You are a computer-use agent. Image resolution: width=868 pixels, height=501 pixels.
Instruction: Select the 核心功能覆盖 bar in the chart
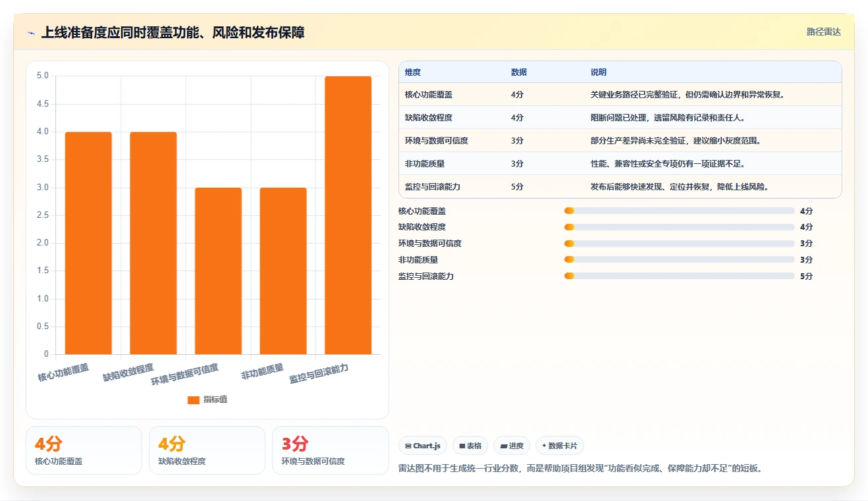tap(88, 243)
